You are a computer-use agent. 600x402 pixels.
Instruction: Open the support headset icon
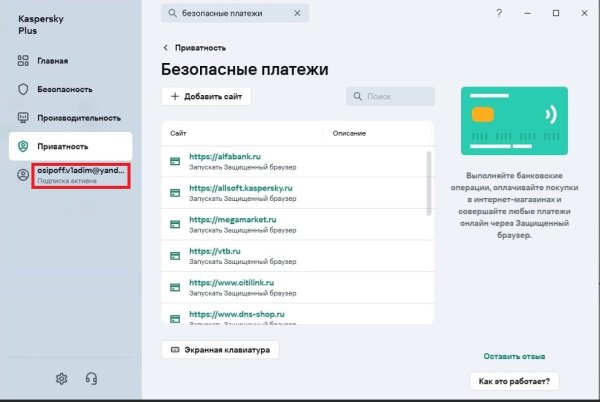91,379
